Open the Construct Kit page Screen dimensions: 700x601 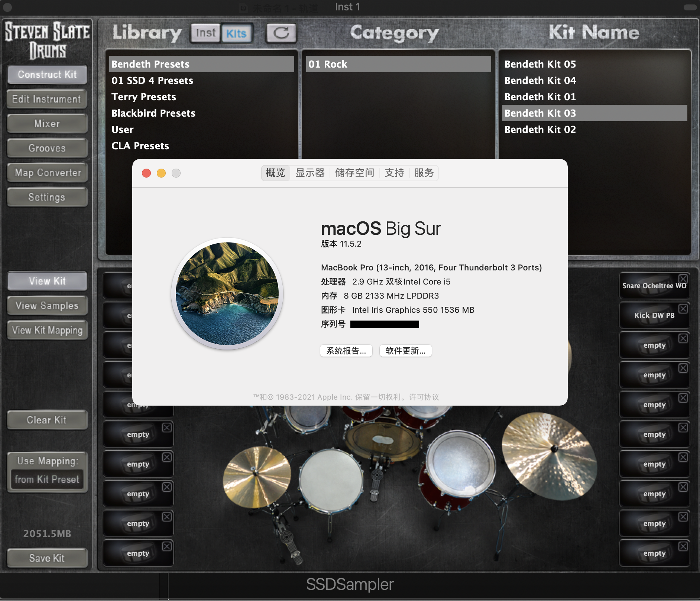coord(47,75)
